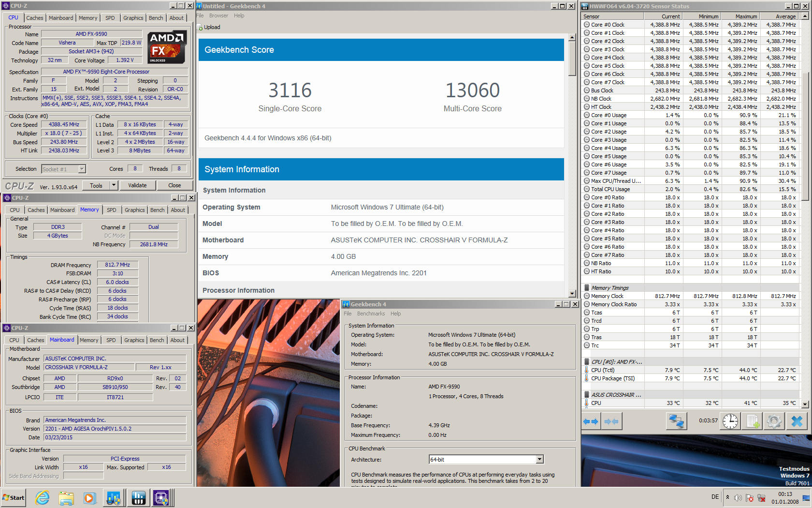
Task: Open HWiNFO sensor settings gear icon
Action: pyautogui.click(x=774, y=421)
